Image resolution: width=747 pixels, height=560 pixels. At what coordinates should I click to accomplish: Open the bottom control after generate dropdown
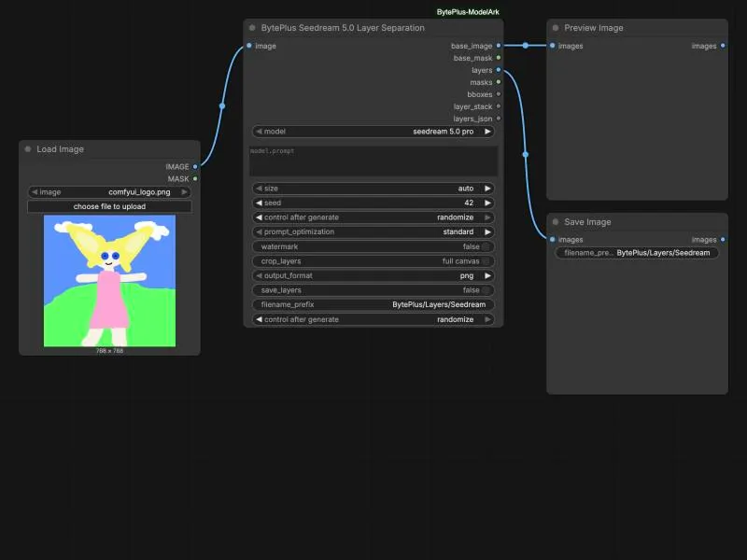tap(373, 319)
